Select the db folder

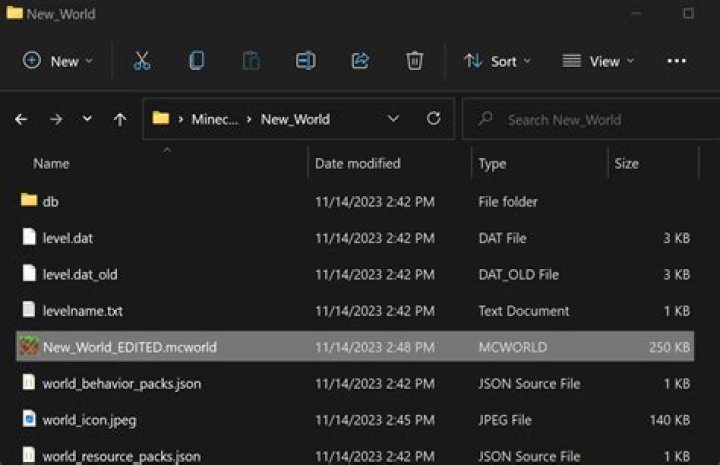point(50,201)
